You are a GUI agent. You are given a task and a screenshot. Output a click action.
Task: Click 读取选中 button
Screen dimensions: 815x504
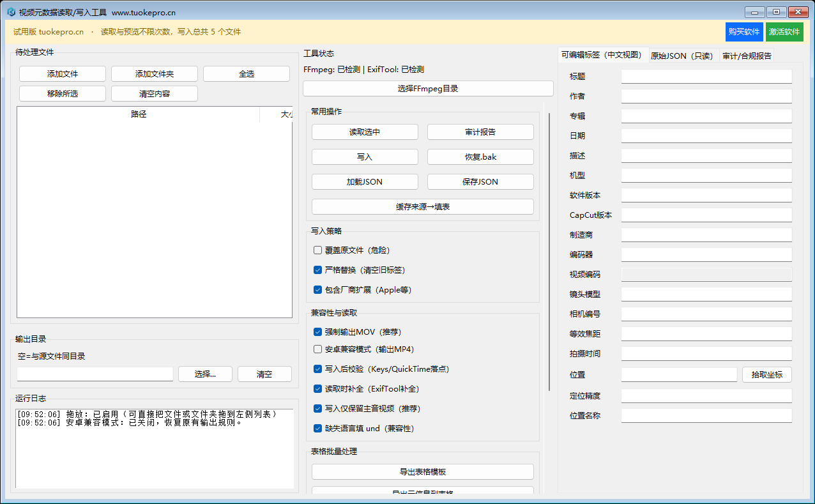[365, 132]
